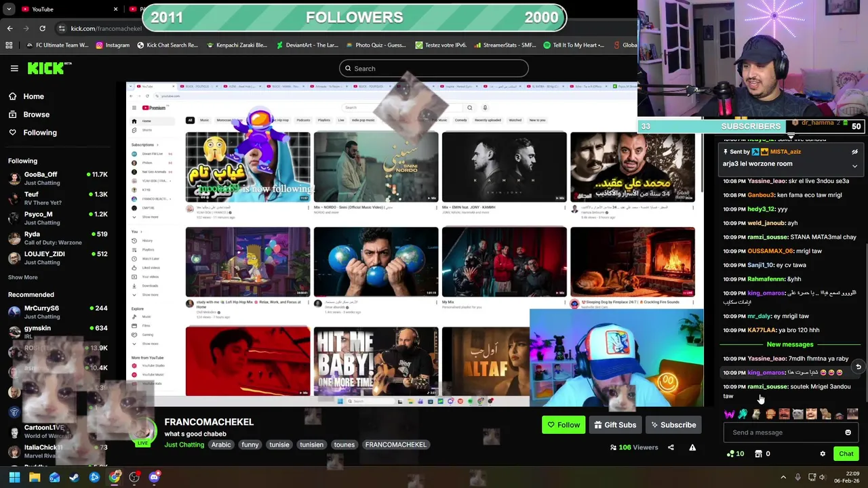Viewport: 868px width, 488px height.
Task: Open the Kick Chat Search bookmark
Action: 167,45
